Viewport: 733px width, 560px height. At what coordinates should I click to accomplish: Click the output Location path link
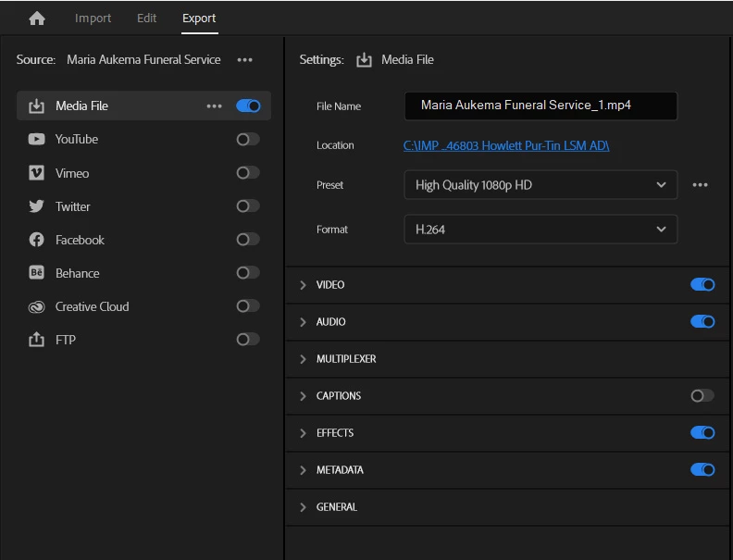[506, 145]
